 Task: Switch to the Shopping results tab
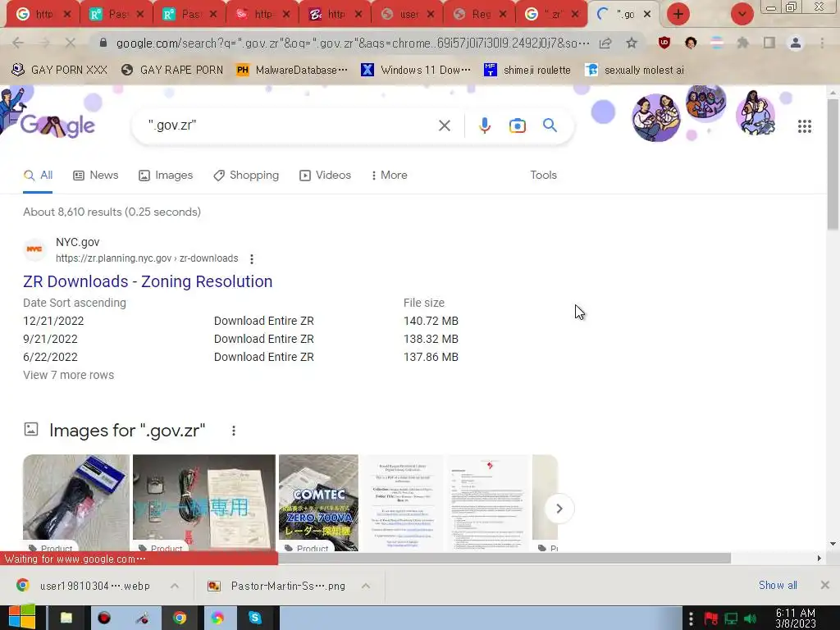click(x=246, y=176)
